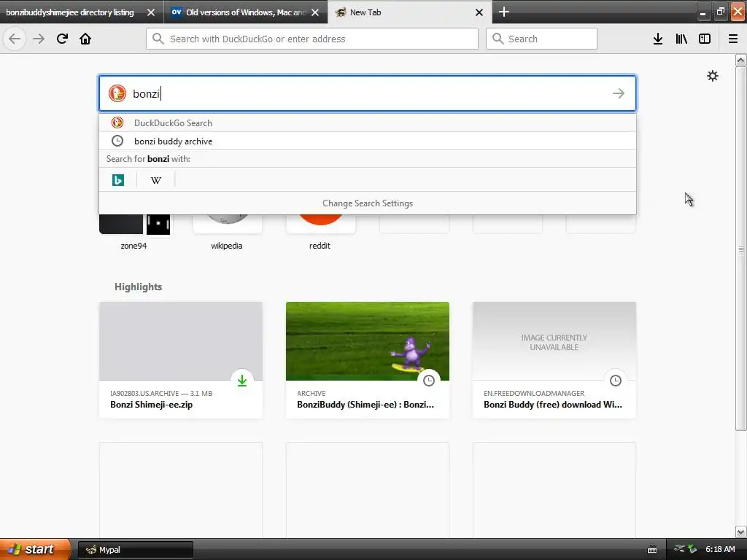Image resolution: width=747 pixels, height=560 pixels.
Task: Click the BonziBuddy surfing thumbnail image
Action: 368,341
